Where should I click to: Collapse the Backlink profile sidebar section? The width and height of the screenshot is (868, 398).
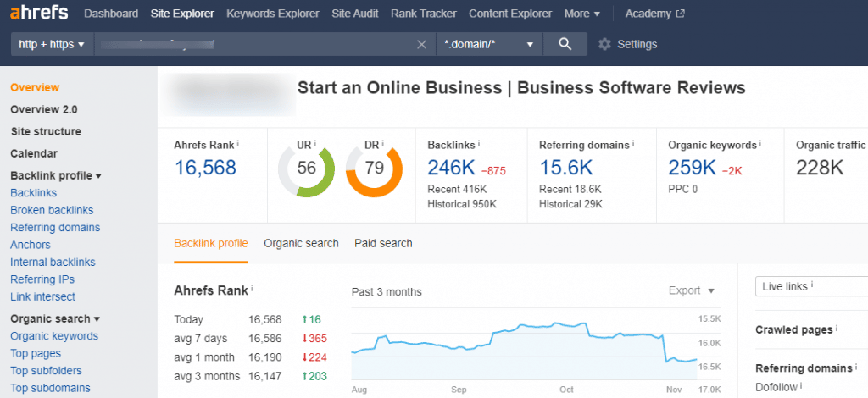(56, 176)
